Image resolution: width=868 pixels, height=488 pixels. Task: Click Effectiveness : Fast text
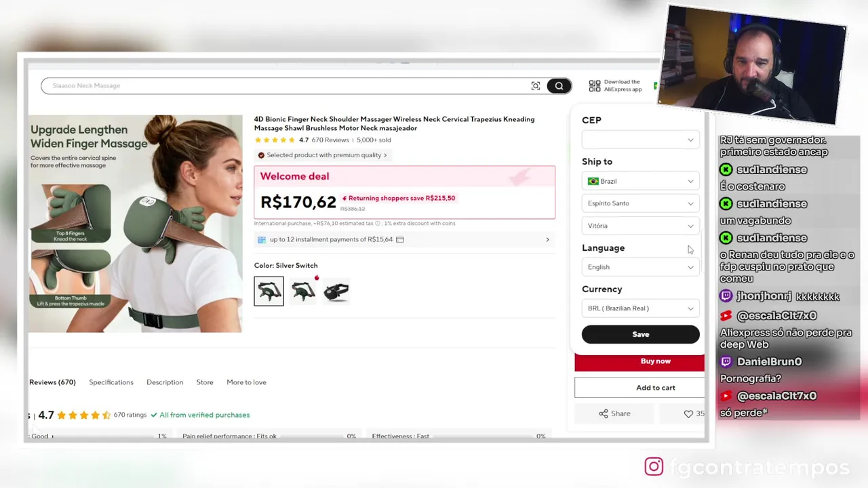[400, 436]
